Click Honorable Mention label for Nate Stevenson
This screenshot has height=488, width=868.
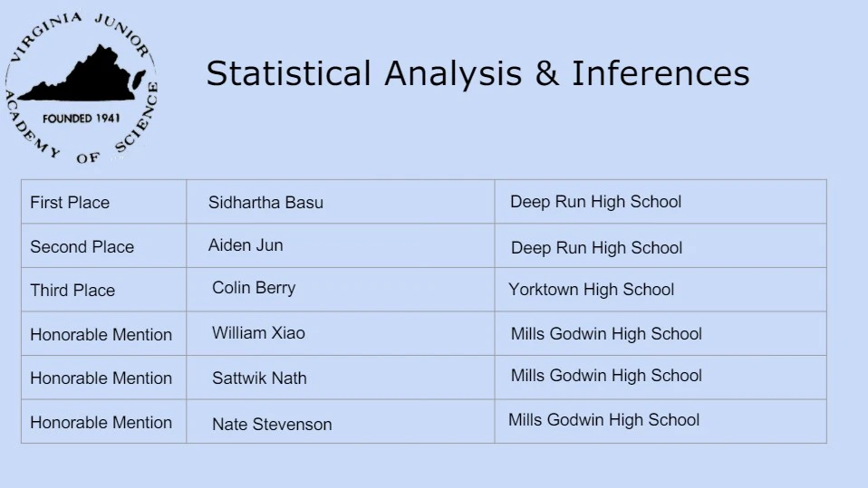click(x=101, y=423)
